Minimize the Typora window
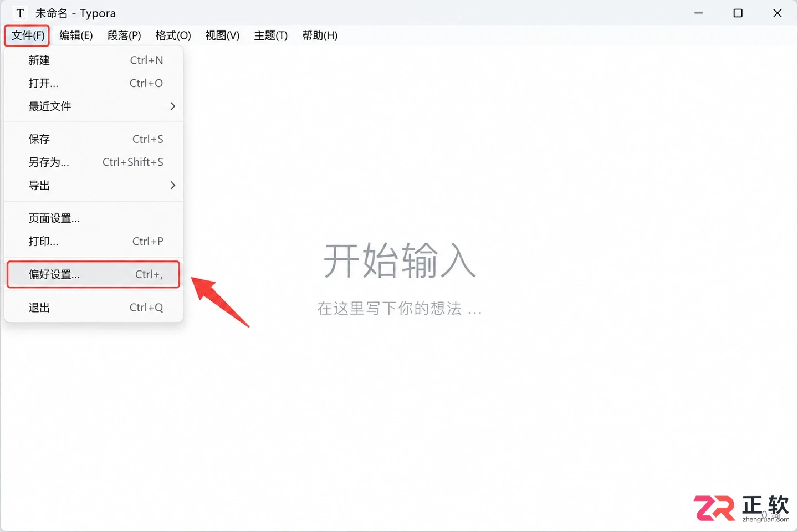This screenshot has height=532, width=798. tap(699, 13)
